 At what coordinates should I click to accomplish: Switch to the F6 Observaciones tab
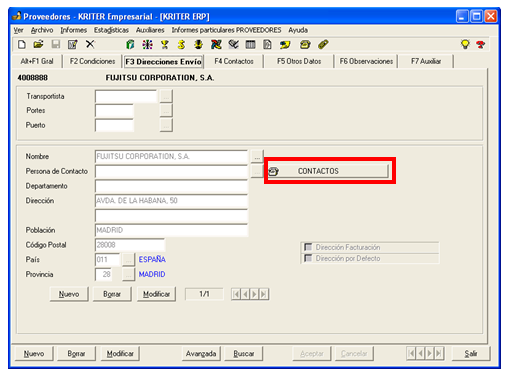(366, 61)
